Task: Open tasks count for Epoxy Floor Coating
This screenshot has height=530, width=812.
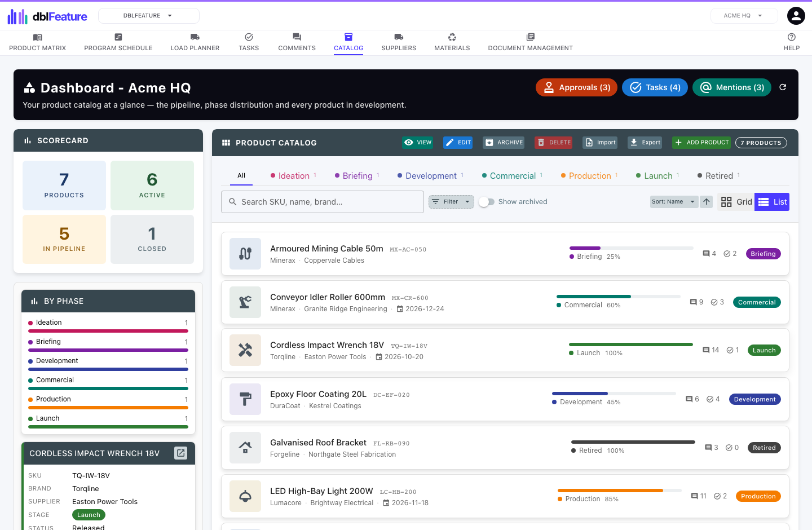Action: click(713, 399)
